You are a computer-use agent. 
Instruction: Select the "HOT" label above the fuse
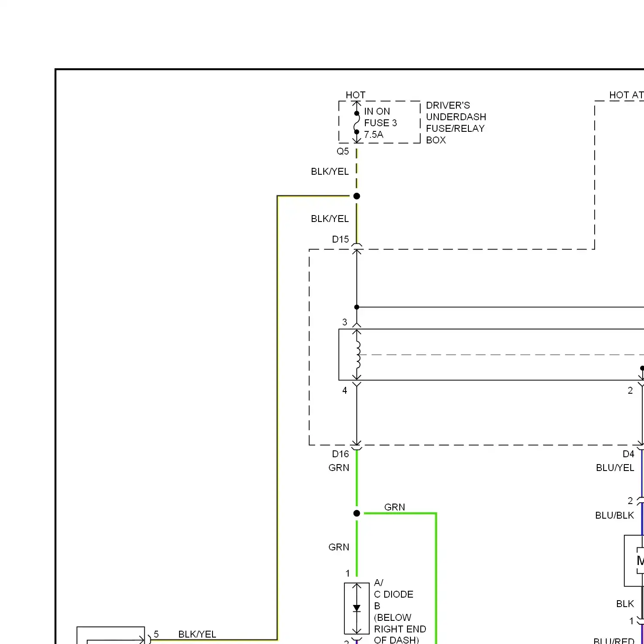(x=355, y=95)
